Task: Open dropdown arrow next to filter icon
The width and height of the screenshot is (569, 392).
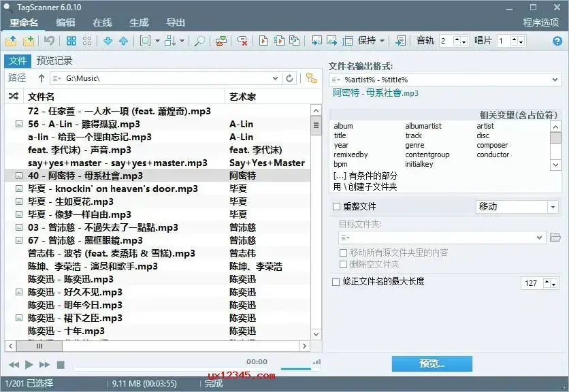Action: point(157,41)
